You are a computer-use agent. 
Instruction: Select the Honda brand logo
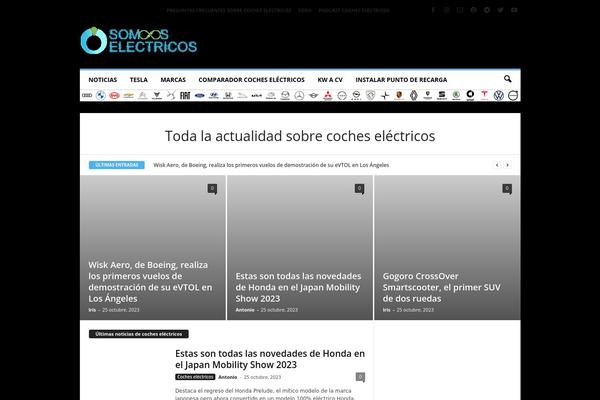coord(228,95)
